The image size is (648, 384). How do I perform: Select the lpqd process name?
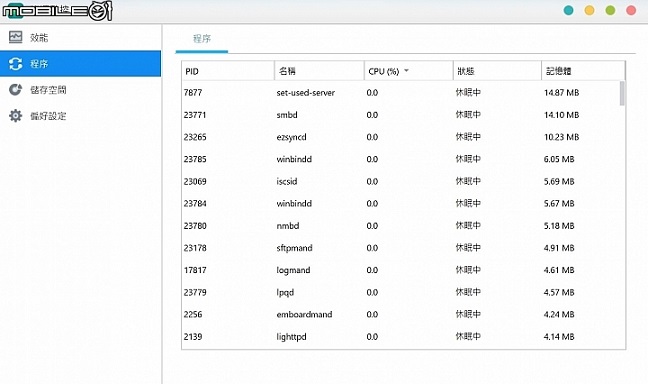tap(285, 293)
